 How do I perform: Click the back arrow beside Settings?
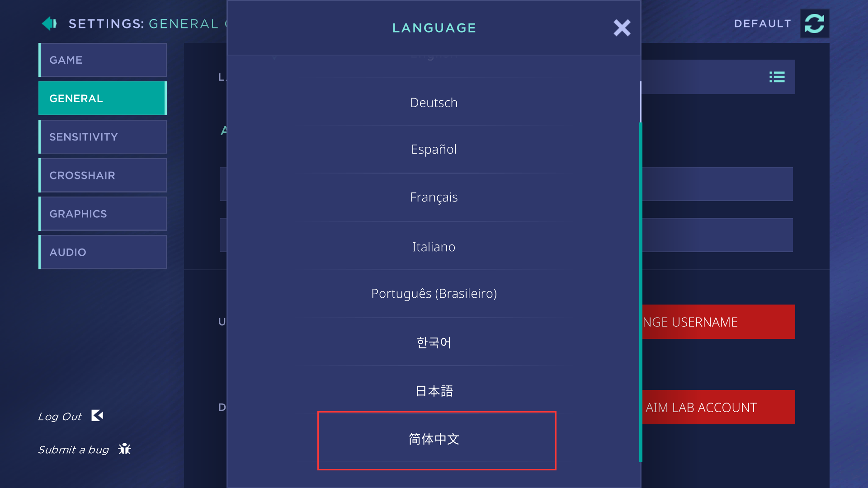[x=49, y=23]
